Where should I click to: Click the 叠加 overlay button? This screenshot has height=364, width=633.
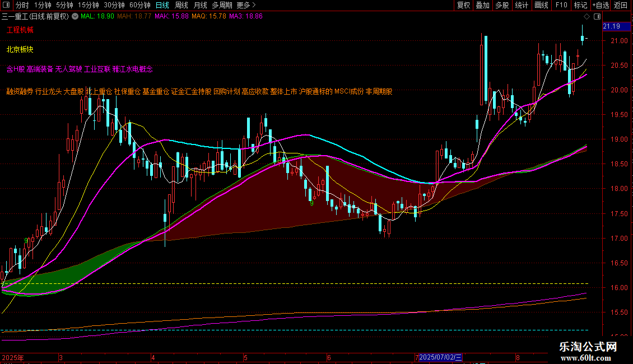[482, 5]
